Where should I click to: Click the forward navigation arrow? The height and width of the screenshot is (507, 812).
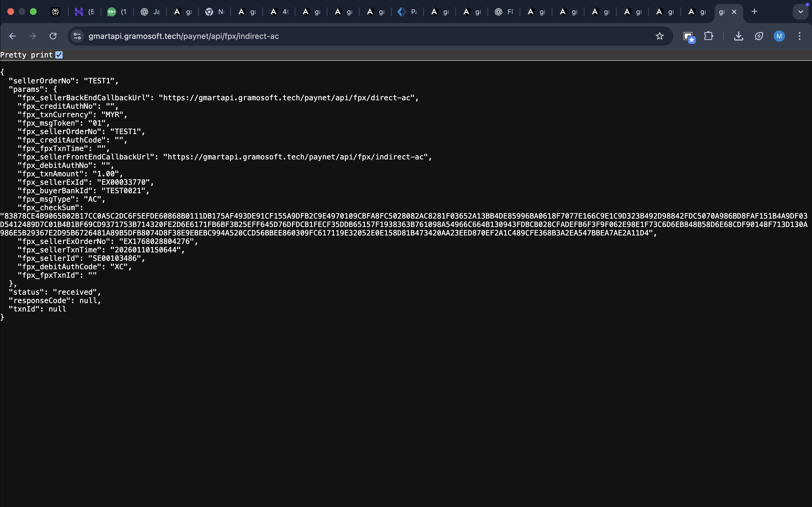[32, 36]
